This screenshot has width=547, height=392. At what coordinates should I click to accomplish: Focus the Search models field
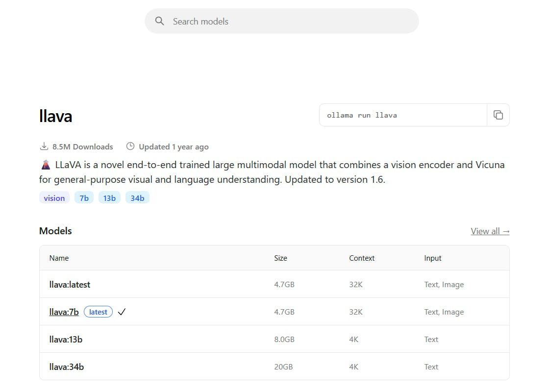pyautogui.click(x=289, y=21)
